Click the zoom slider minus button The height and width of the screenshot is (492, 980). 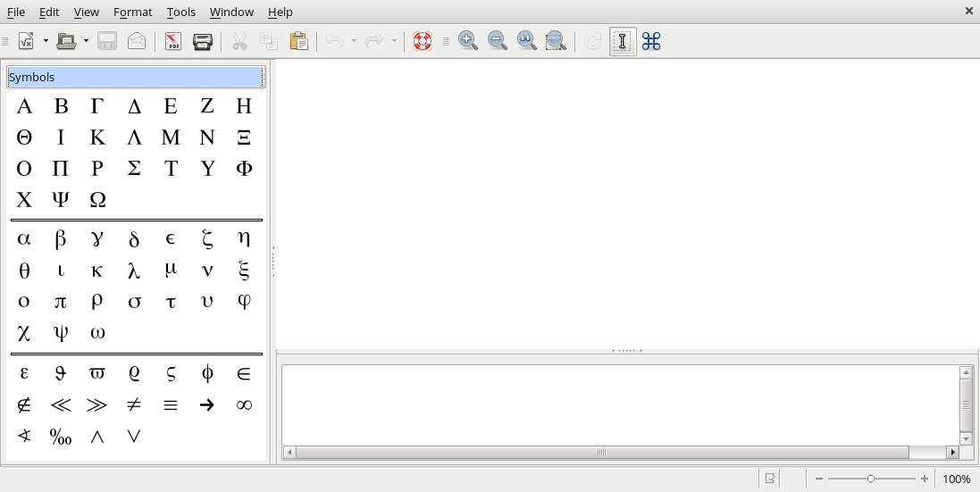[x=819, y=479]
